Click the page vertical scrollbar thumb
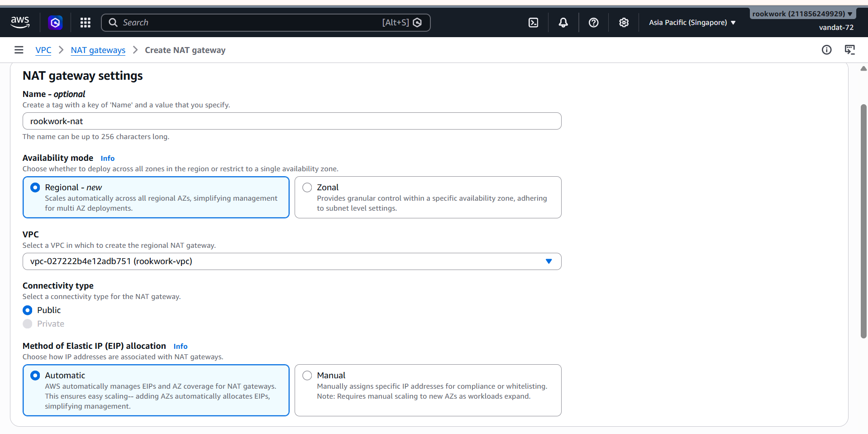 (863, 221)
